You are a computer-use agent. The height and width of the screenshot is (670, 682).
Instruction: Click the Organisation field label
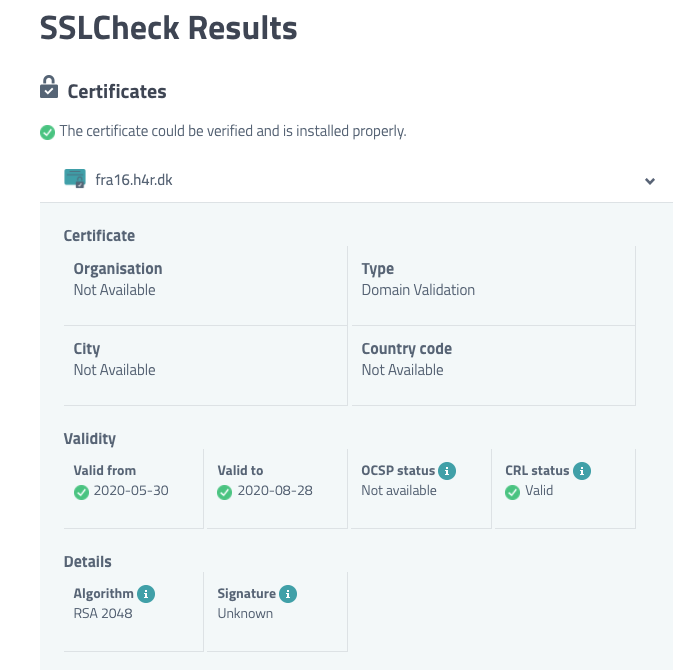coord(117,269)
